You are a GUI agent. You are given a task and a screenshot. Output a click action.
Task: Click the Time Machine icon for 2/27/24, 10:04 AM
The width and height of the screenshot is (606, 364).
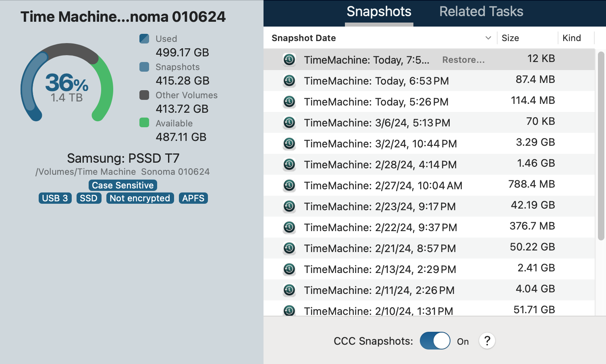pos(289,186)
